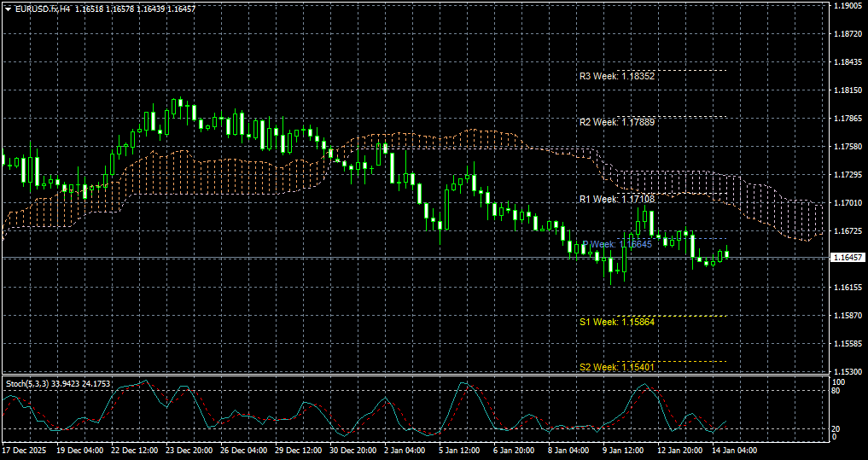The image size is (868, 460).
Task: Click the 1.18720 price scale value
Action: coord(848,34)
